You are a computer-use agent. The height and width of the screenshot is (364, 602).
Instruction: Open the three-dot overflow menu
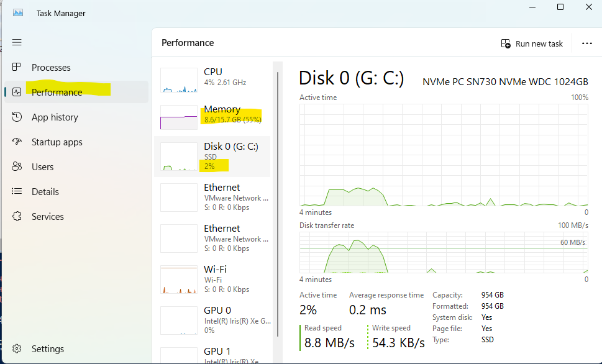(x=587, y=43)
